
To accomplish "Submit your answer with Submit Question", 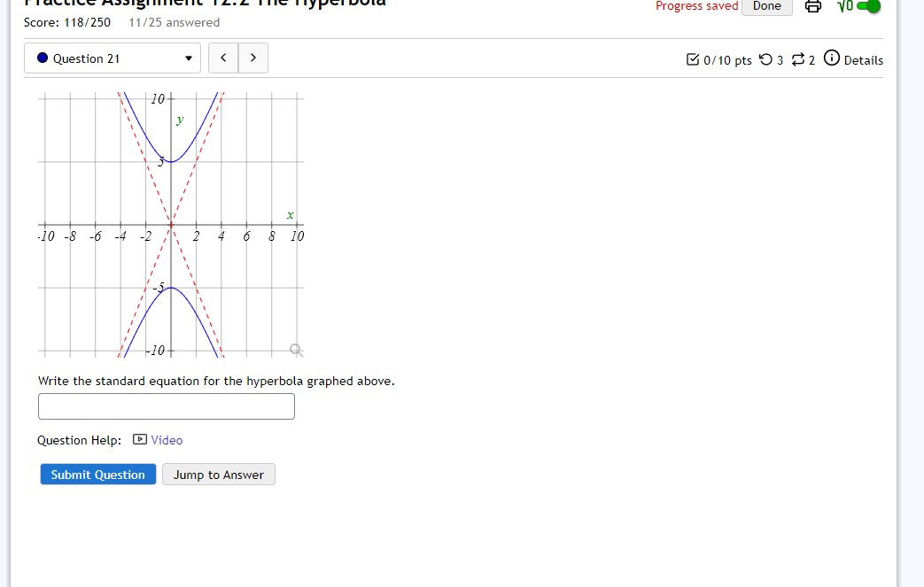I will (97, 474).
